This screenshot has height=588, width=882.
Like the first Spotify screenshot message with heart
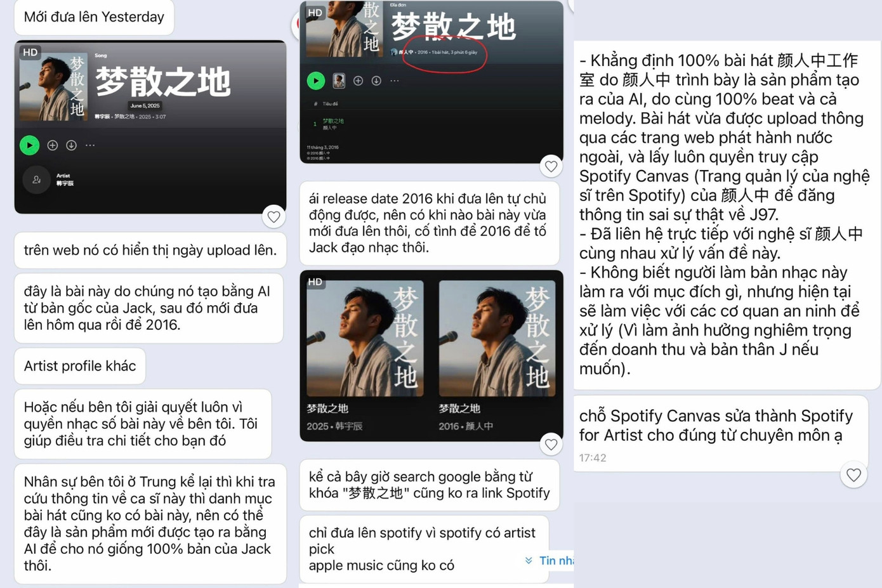coord(273,217)
